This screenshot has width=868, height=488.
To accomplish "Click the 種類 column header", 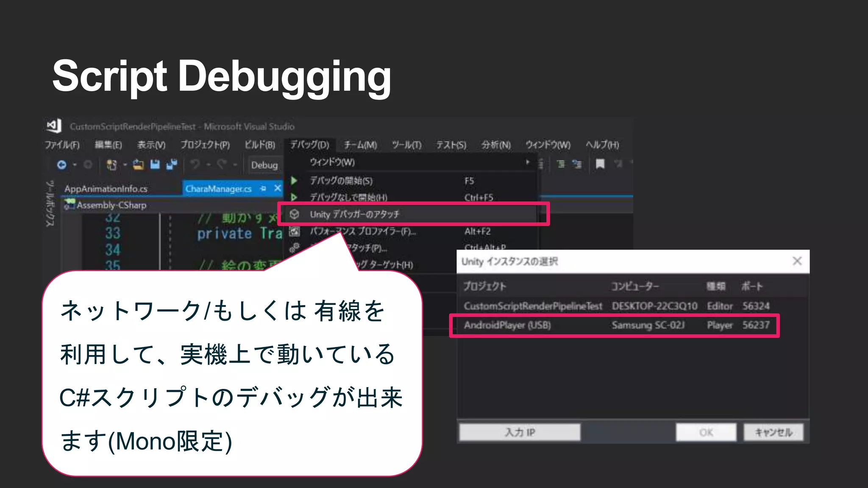I will [x=716, y=286].
